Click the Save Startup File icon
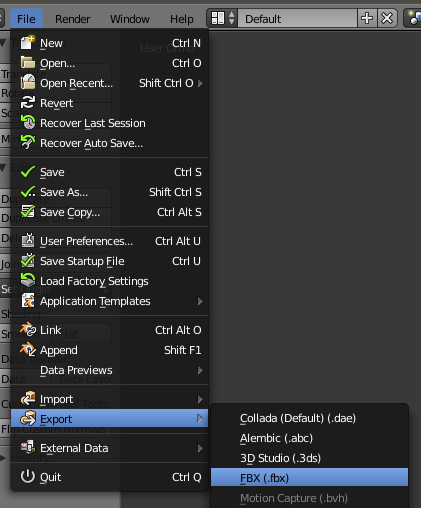 28,260
